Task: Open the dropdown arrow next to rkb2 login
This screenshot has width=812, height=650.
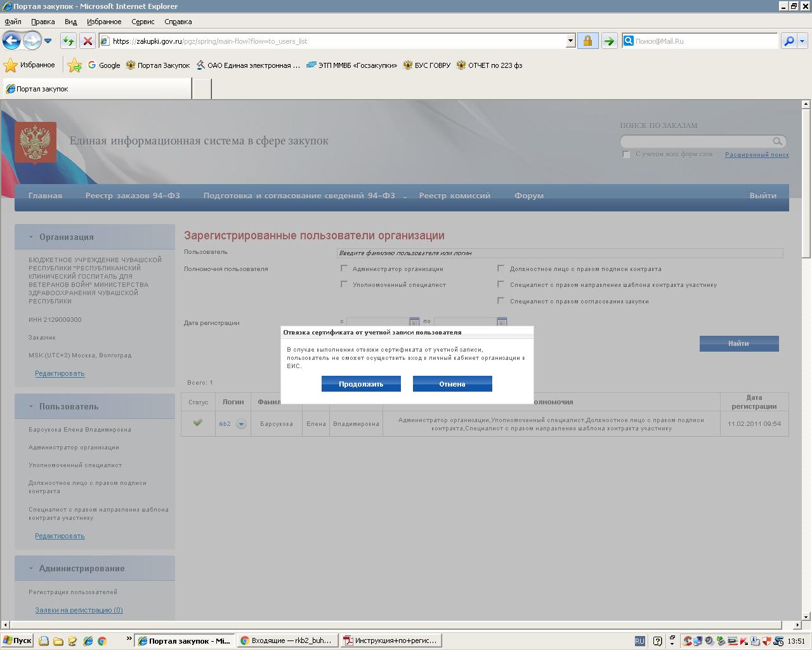Action: coord(241,424)
